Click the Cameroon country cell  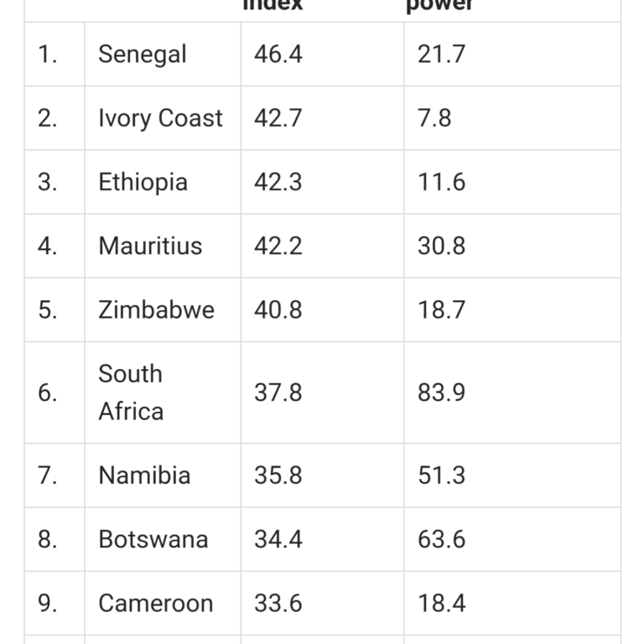[155, 603]
